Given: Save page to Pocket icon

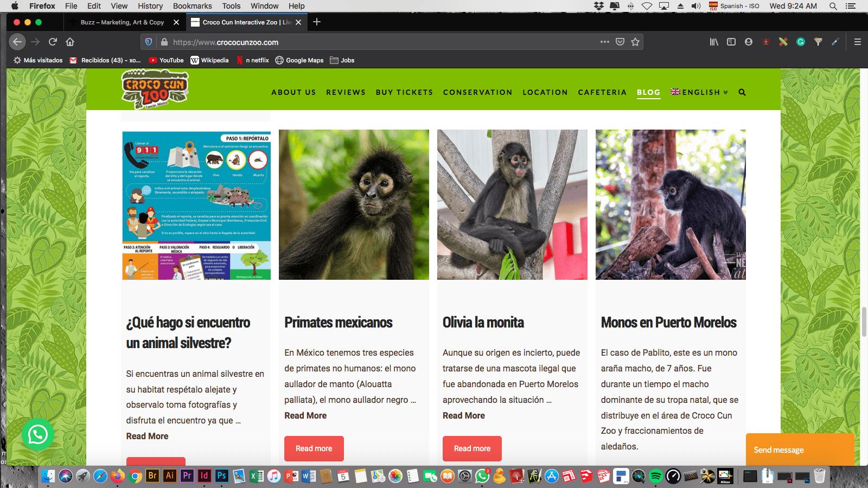Looking at the screenshot, I should (620, 42).
